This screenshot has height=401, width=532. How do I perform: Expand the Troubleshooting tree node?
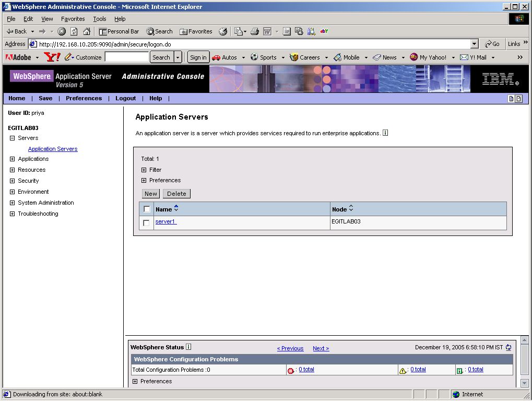[x=12, y=214]
